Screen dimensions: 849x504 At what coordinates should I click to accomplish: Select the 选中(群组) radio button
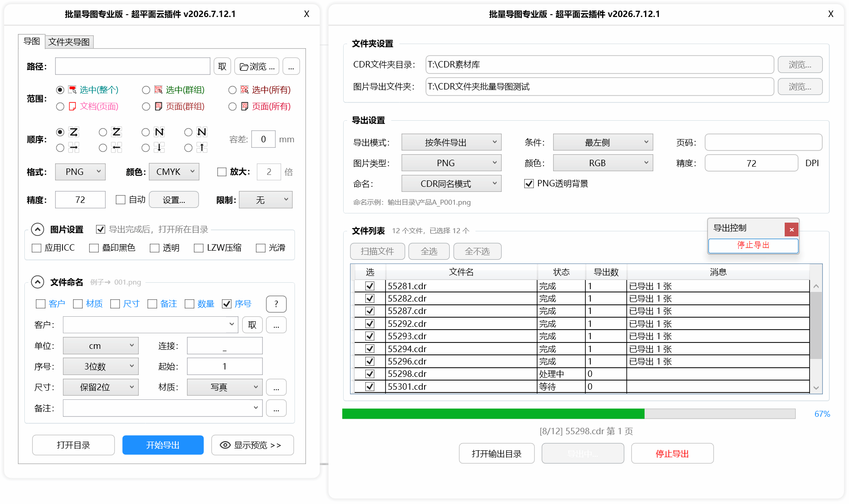tap(146, 90)
